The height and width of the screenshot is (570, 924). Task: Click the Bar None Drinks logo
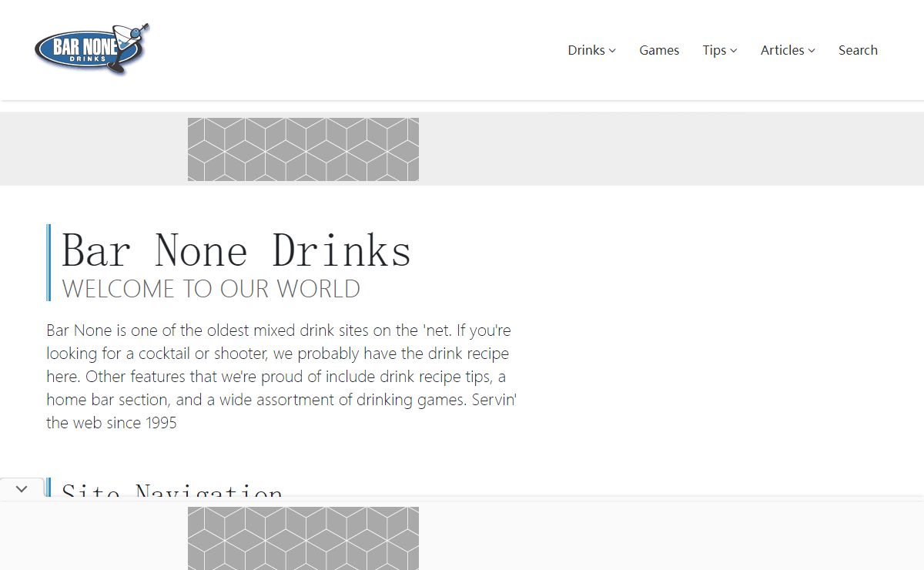[92, 49]
